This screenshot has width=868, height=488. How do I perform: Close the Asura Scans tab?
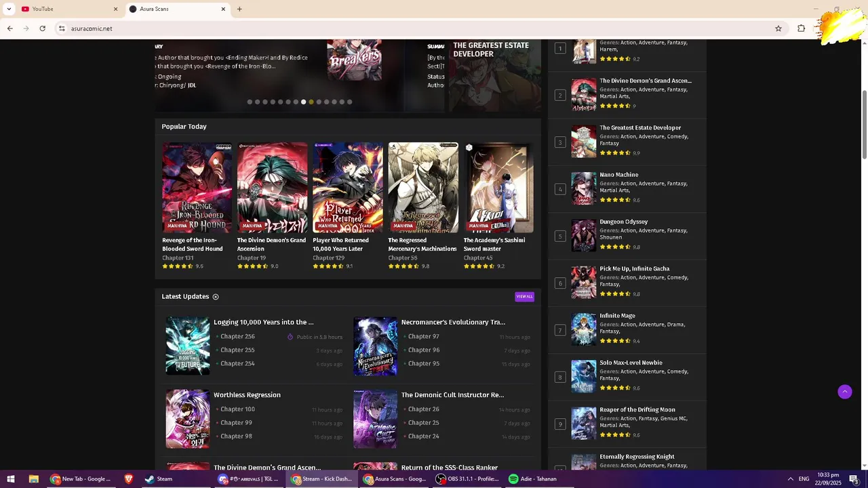tap(223, 9)
